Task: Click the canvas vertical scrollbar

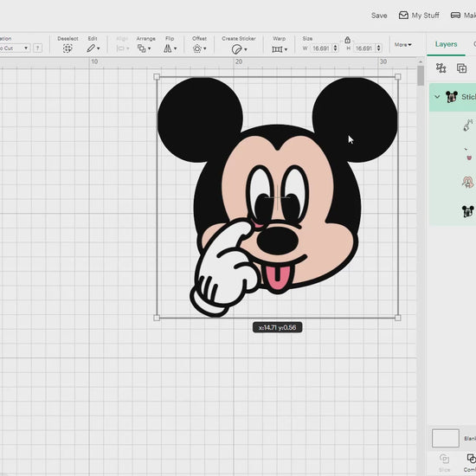Action: coord(421,76)
